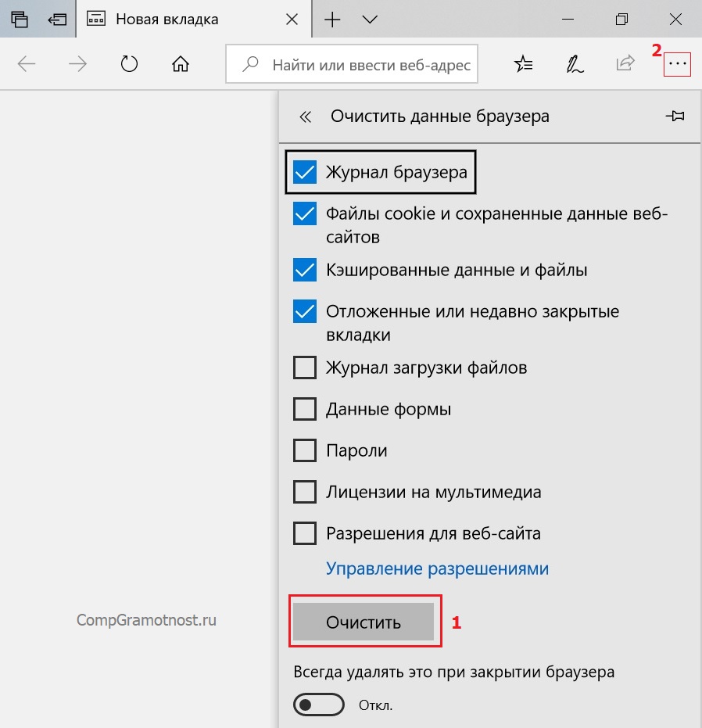Click the Очистить button

(364, 622)
